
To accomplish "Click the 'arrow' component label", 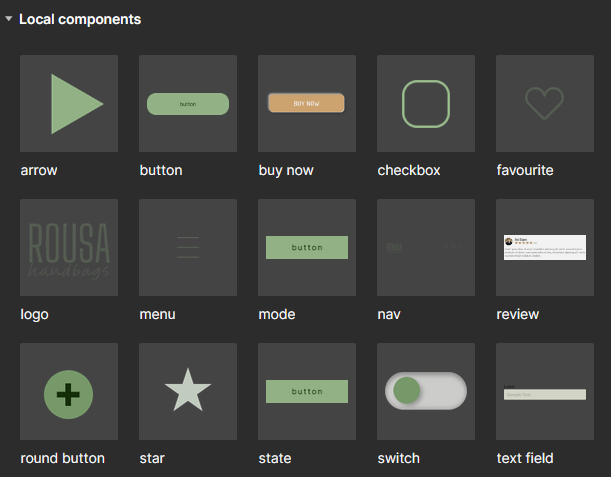I will point(39,170).
